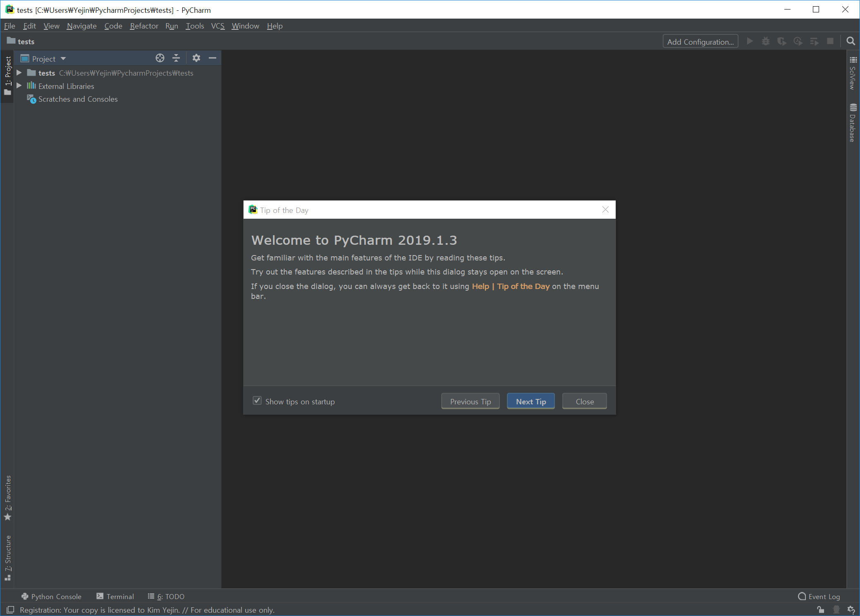
Task: Expand the tests project folder
Action: pos(19,73)
